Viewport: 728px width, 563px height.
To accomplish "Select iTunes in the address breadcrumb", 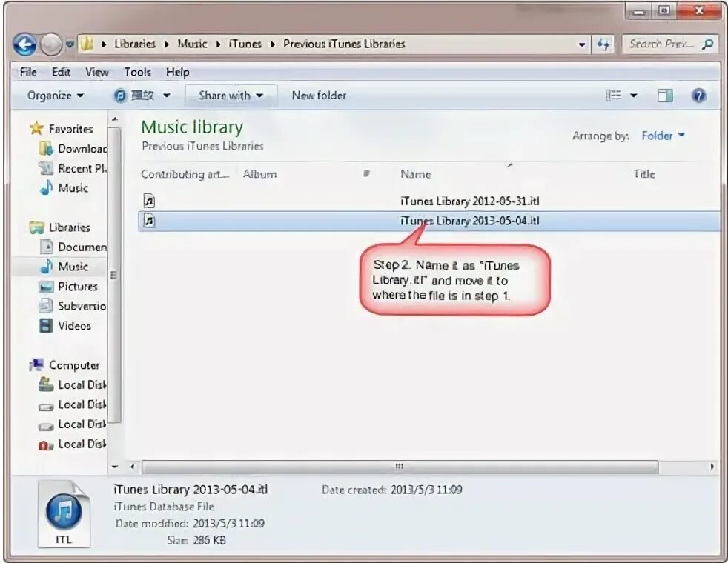I will click(x=245, y=44).
